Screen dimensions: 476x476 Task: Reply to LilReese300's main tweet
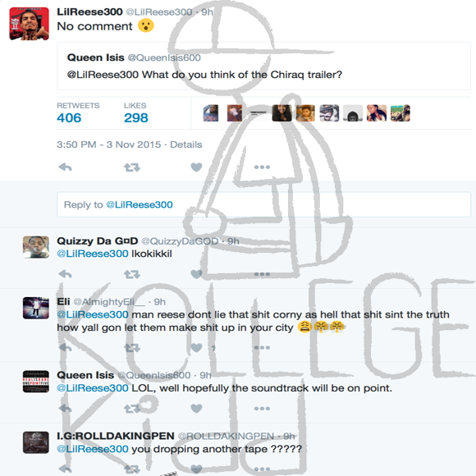point(65,167)
